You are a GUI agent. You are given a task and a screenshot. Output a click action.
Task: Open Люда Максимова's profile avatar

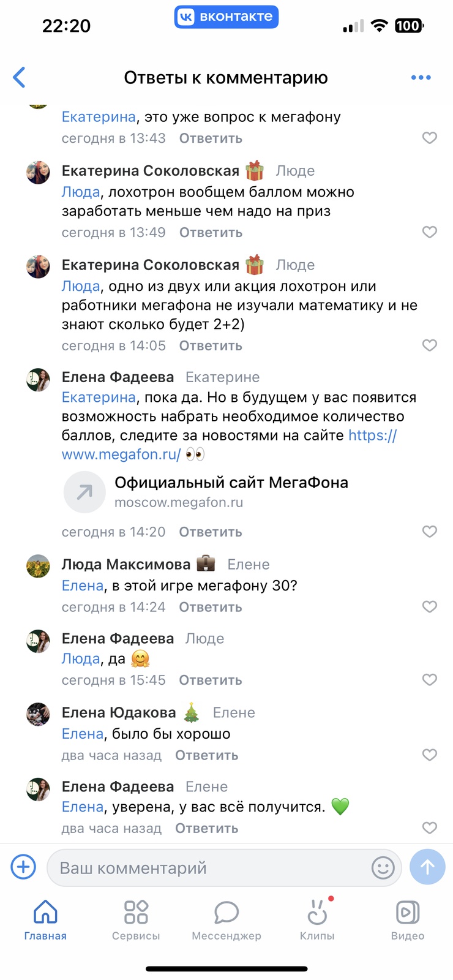pos(38,567)
